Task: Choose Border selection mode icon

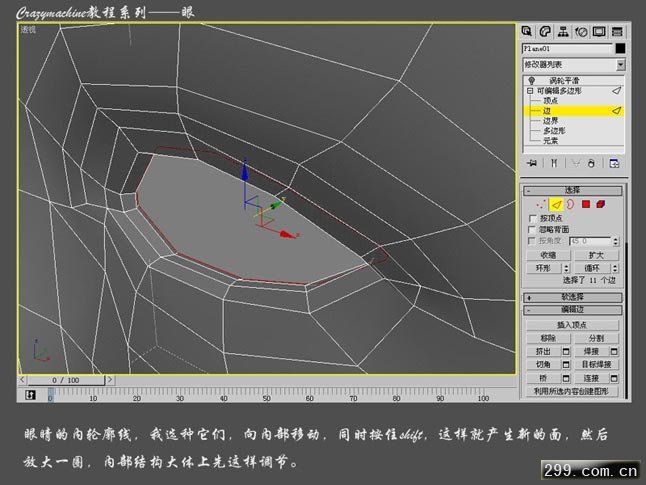Action: pos(570,204)
